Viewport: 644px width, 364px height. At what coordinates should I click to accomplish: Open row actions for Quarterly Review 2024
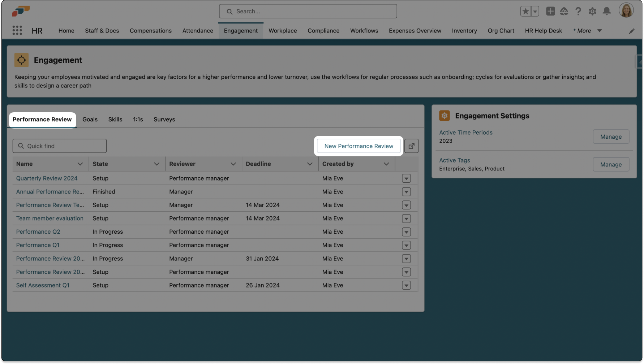click(x=406, y=178)
